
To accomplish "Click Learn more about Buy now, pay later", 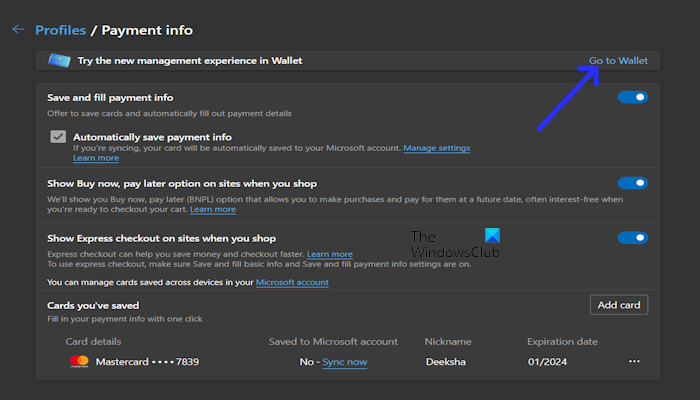I will pos(213,209).
